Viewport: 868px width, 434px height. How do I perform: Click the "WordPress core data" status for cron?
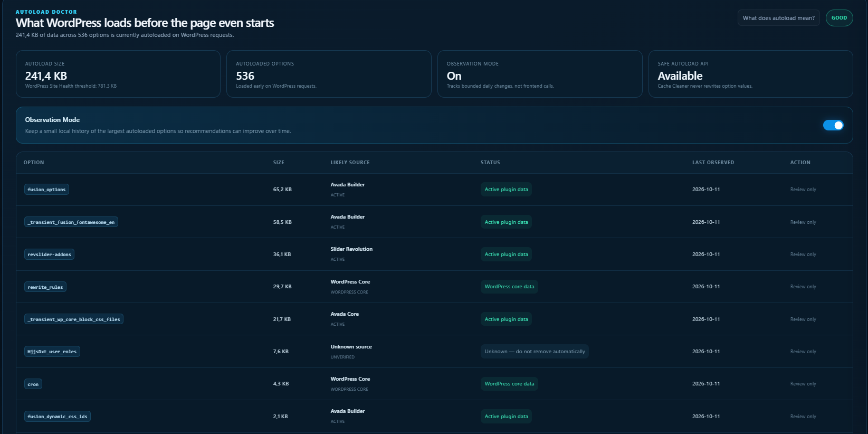click(x=509, y=384)
